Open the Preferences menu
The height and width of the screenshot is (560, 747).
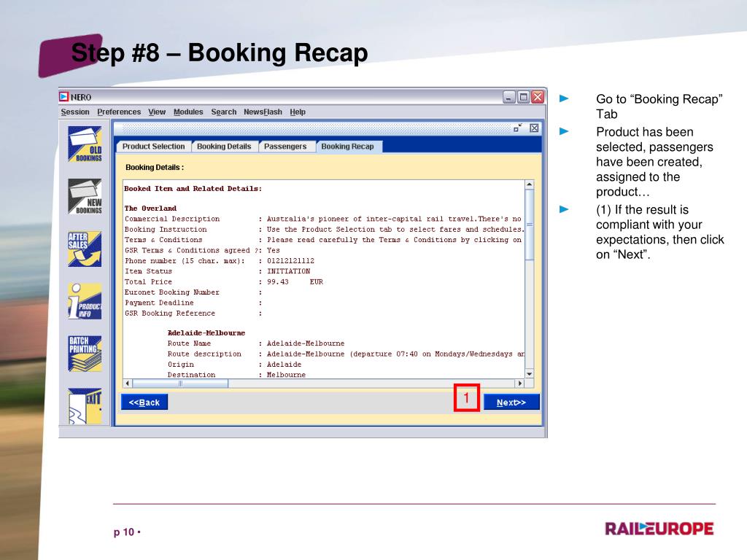(119, 112)
